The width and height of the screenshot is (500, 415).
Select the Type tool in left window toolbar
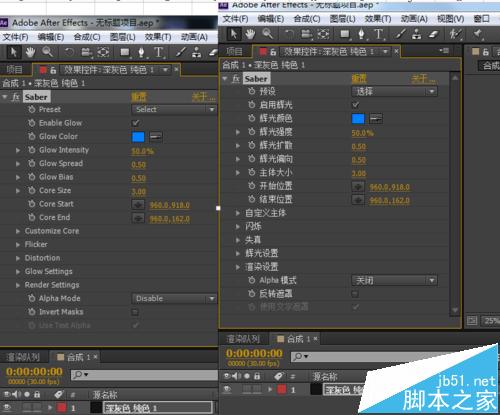pos(159,52)
